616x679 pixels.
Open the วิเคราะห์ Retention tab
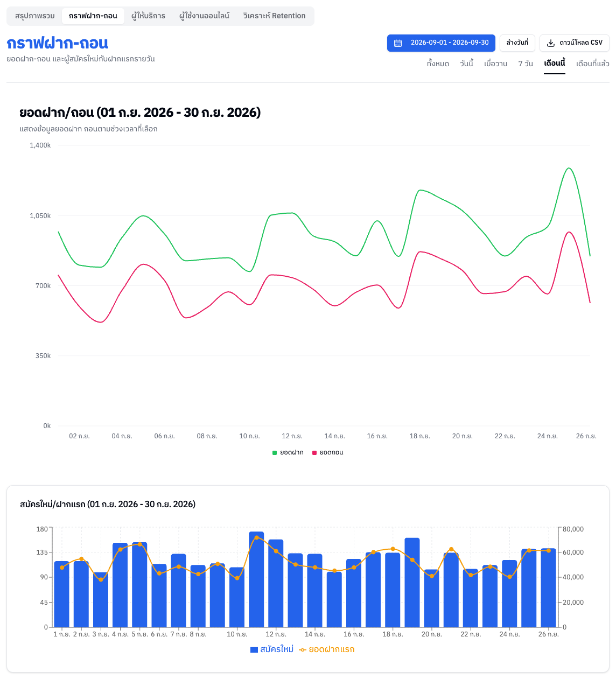(x=274, y=16)
